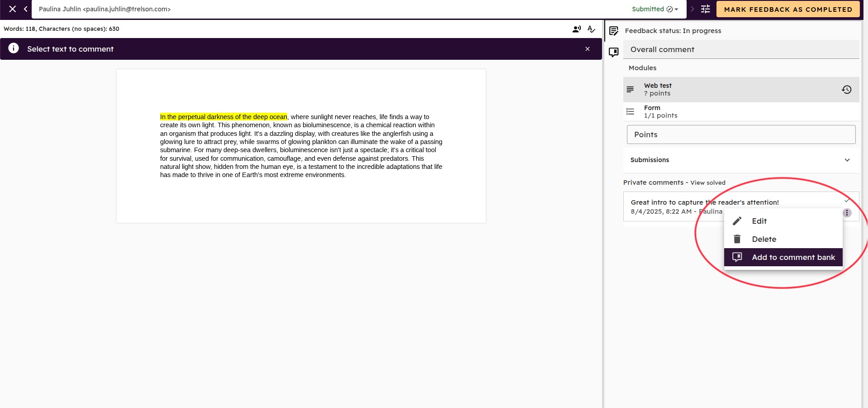
Task: Click the View solved link
Action: tap(707, 182)
